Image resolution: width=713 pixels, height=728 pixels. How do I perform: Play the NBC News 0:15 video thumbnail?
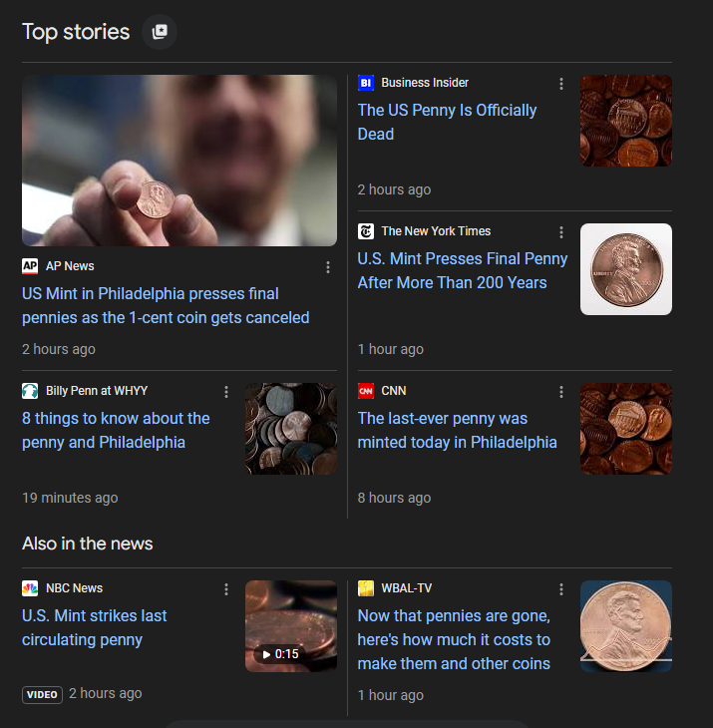[x=291, y=626]
